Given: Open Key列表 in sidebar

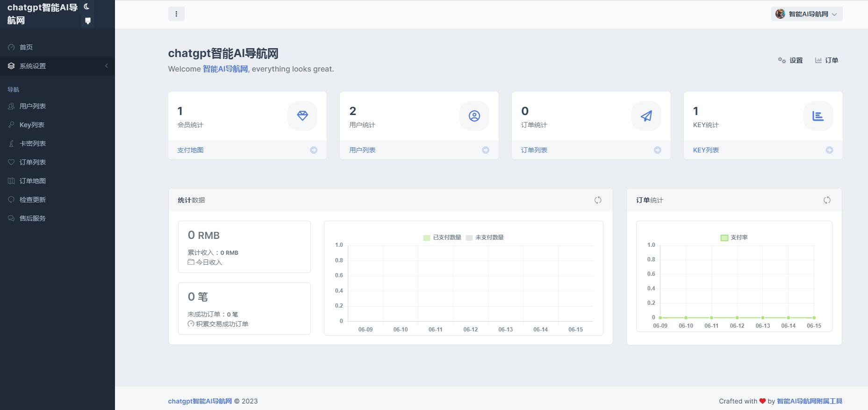Looking at the screenshot, I should tap(57, 125).
